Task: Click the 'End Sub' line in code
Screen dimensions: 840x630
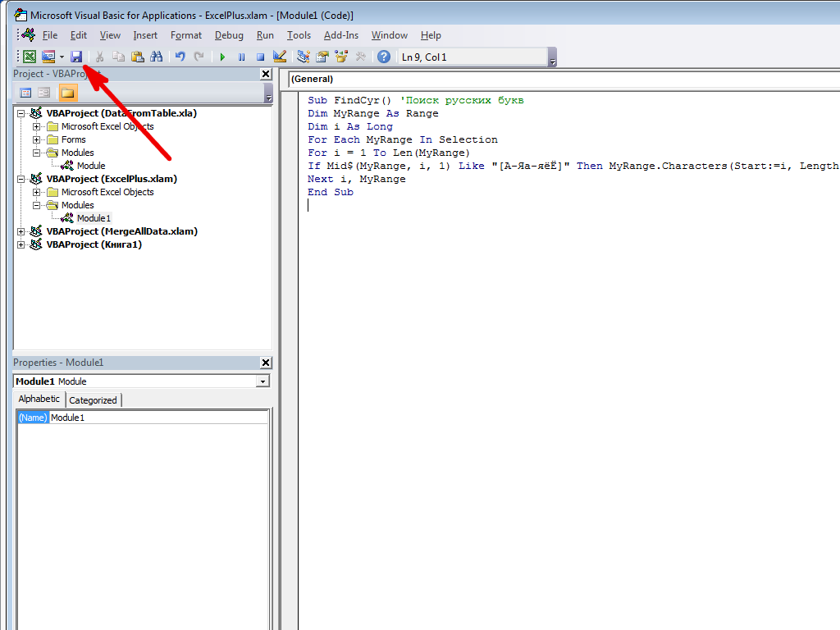Action: pos(331,192)
